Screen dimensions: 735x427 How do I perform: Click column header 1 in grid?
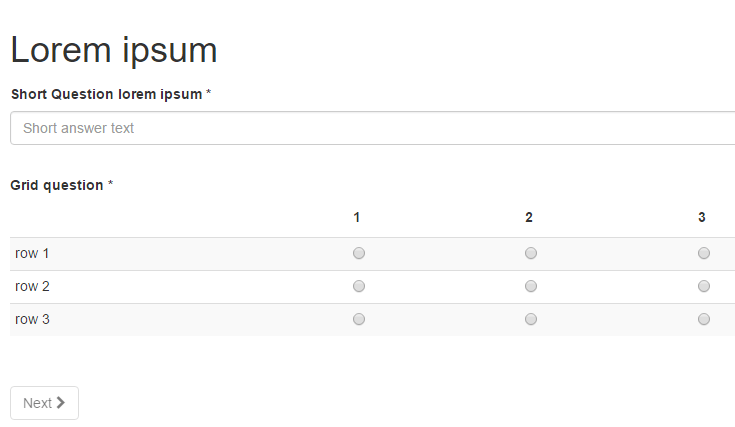tap(357, 217)
